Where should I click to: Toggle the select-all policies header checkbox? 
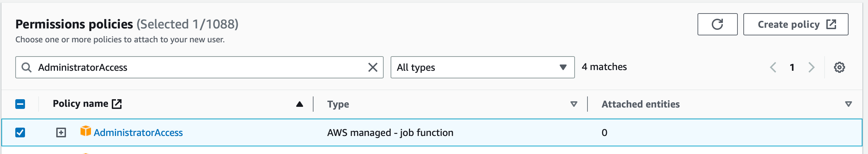tap(20, 104)
